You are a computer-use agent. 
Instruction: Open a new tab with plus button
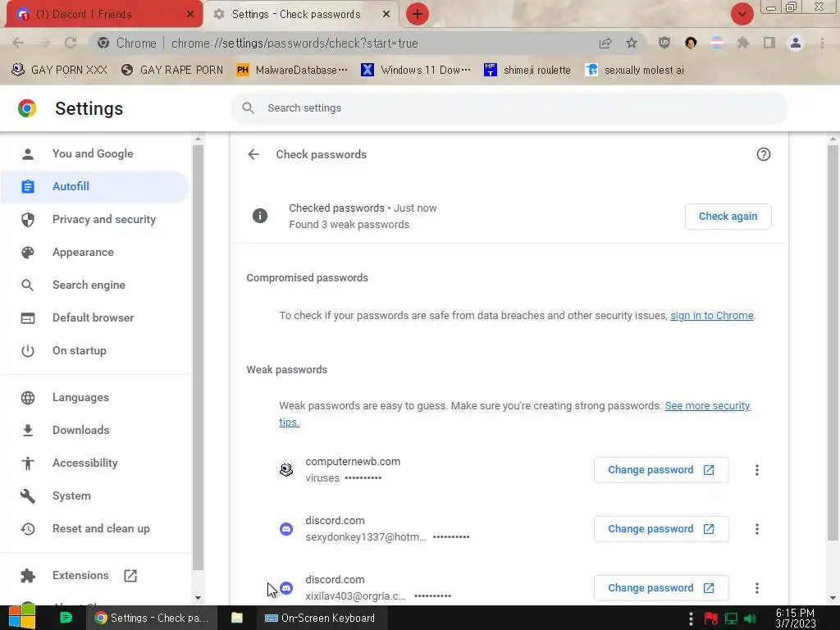[418, 14]
